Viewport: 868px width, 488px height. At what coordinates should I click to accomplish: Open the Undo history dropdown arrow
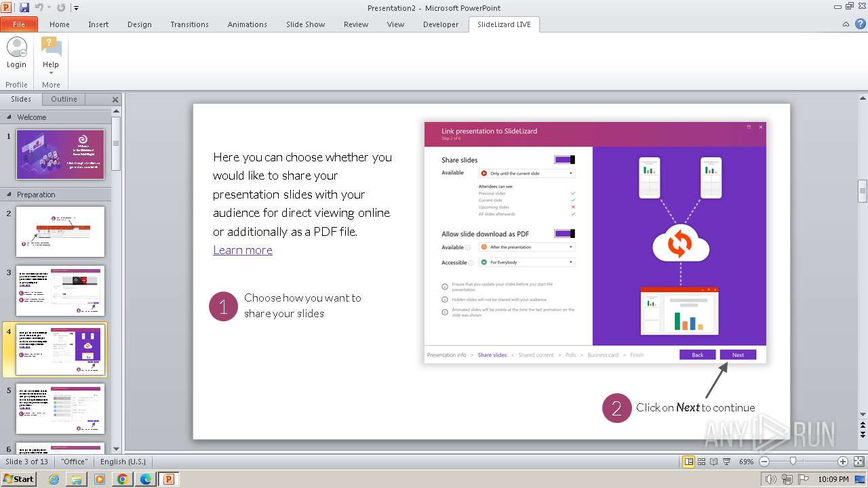click(49, 8)
